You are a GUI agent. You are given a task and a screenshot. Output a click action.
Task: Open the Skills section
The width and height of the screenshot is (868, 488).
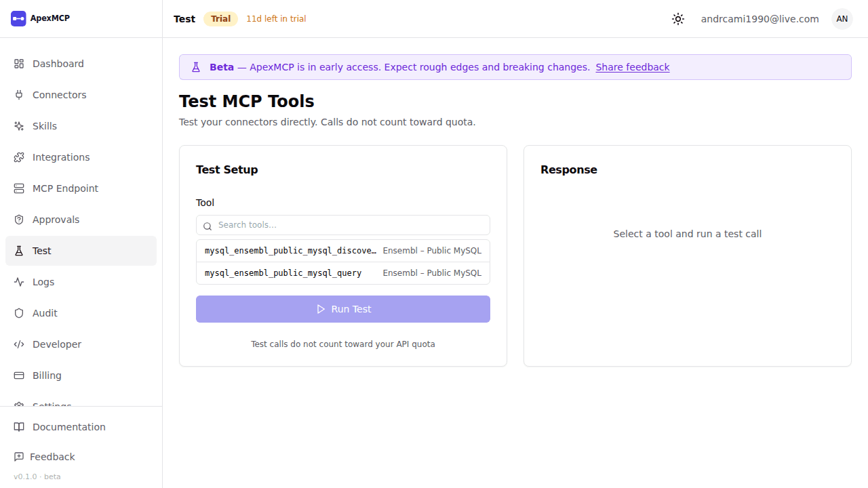81,126
